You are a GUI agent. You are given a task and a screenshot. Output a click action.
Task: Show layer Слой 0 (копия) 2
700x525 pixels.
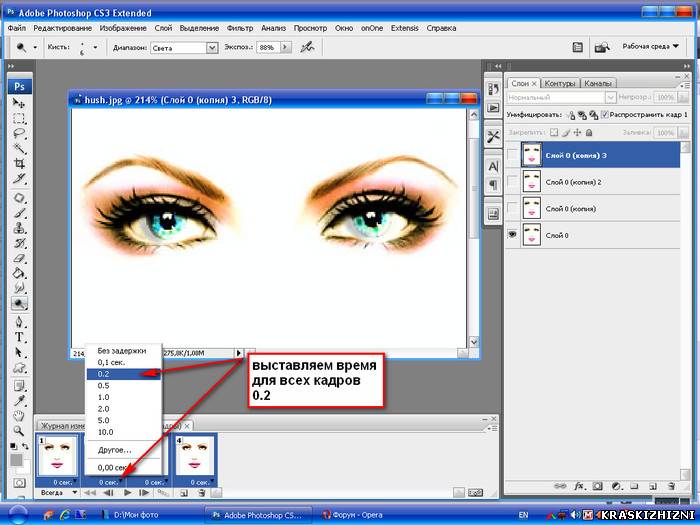[512, 182]
